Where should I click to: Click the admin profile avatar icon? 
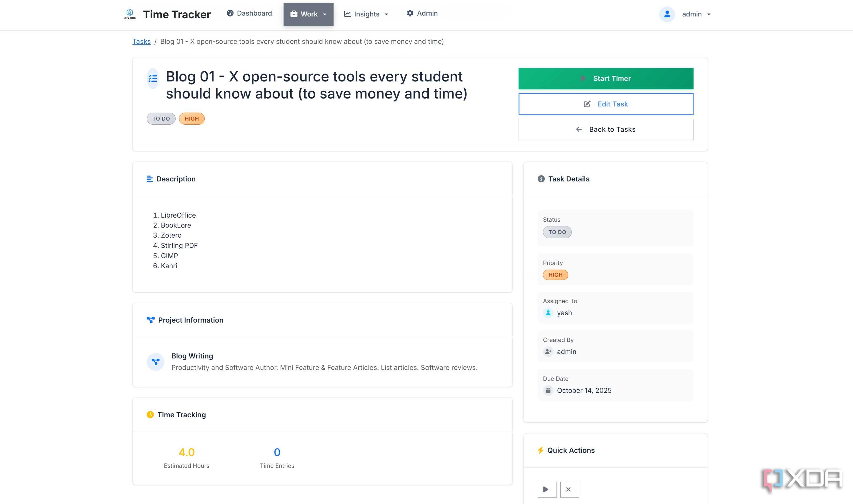tap(667, 14)
